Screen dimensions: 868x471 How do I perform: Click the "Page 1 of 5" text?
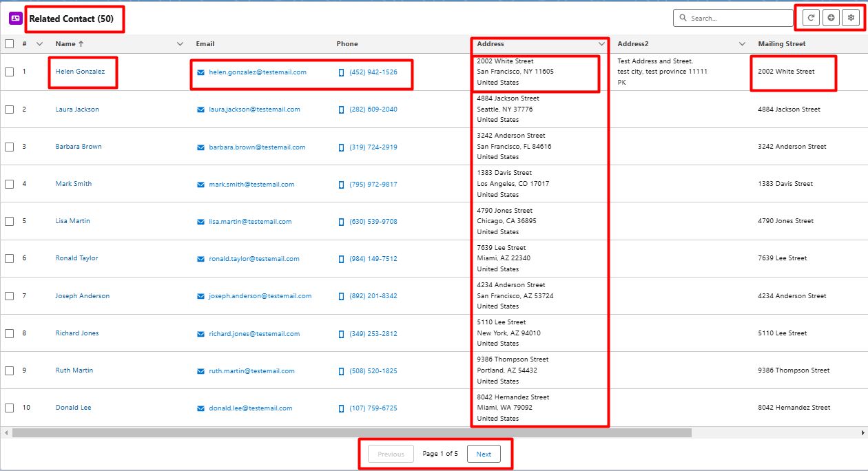pyautogui.click(x=440, y=454)
